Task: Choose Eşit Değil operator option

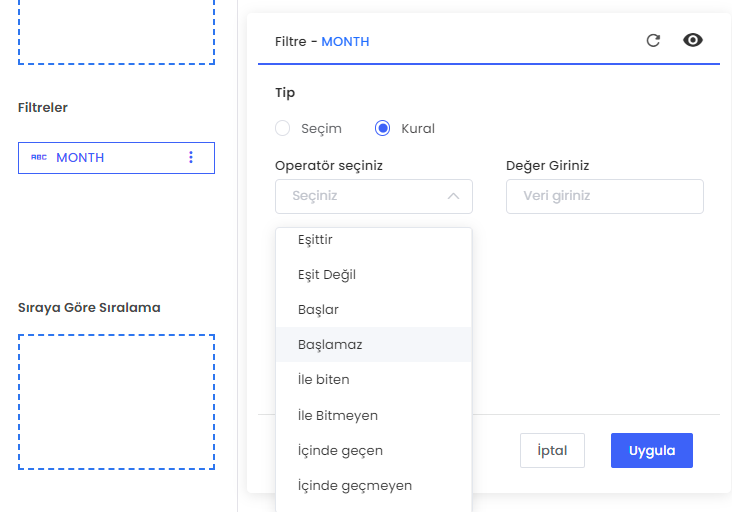Action: (327, 275)
